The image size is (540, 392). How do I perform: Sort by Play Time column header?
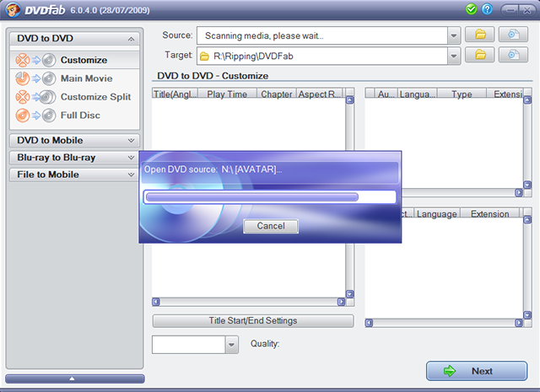[228, 94]
